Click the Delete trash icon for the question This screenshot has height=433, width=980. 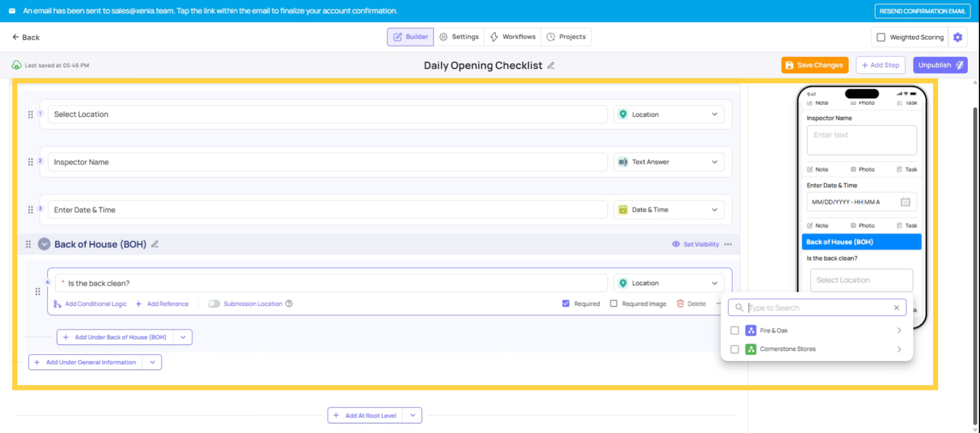click(x=680, y=303)
